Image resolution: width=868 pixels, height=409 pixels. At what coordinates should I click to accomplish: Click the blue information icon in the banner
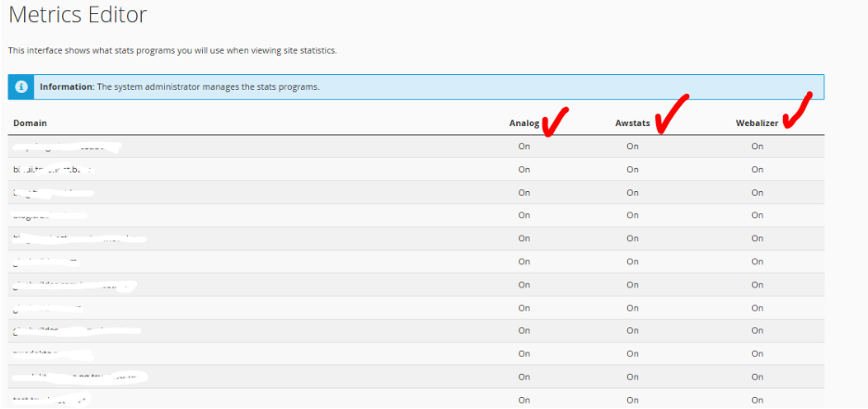click(x=21, y=87)
